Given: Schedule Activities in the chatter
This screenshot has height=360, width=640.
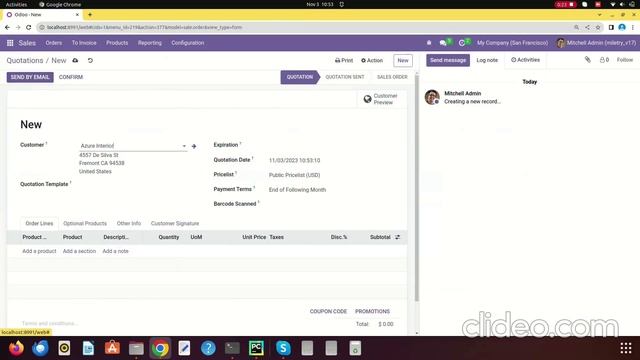Looking at the screenshot, I should click(525, 60).
